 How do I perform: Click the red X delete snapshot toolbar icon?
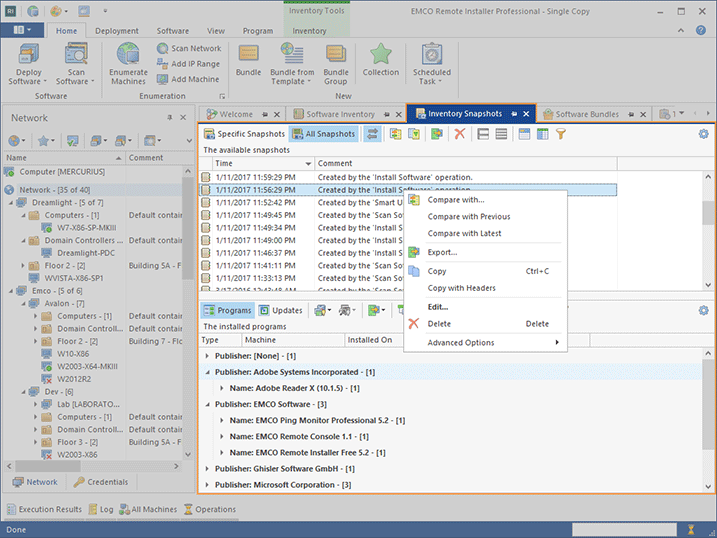coord(460,134)
